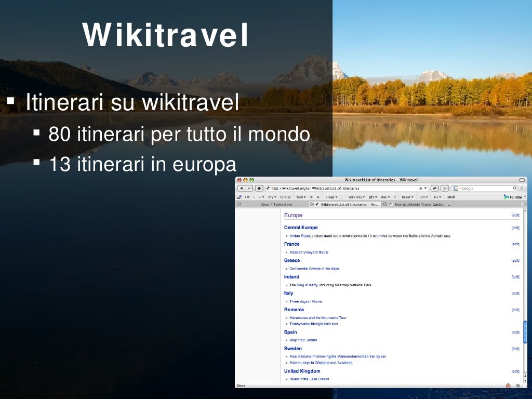The height and width of the screenshot is (399, 532).
Task: Close the Digg / Technology tab
Action: coord(240,204)
